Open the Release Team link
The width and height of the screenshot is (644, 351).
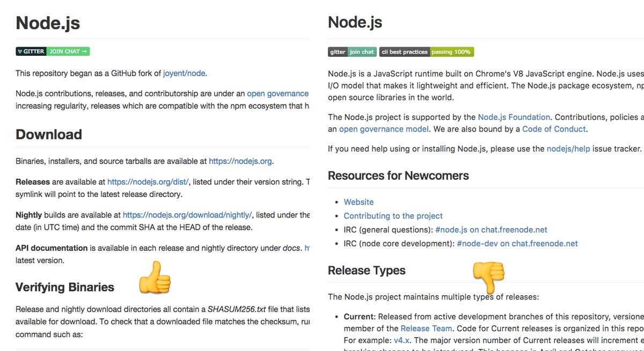427,328
